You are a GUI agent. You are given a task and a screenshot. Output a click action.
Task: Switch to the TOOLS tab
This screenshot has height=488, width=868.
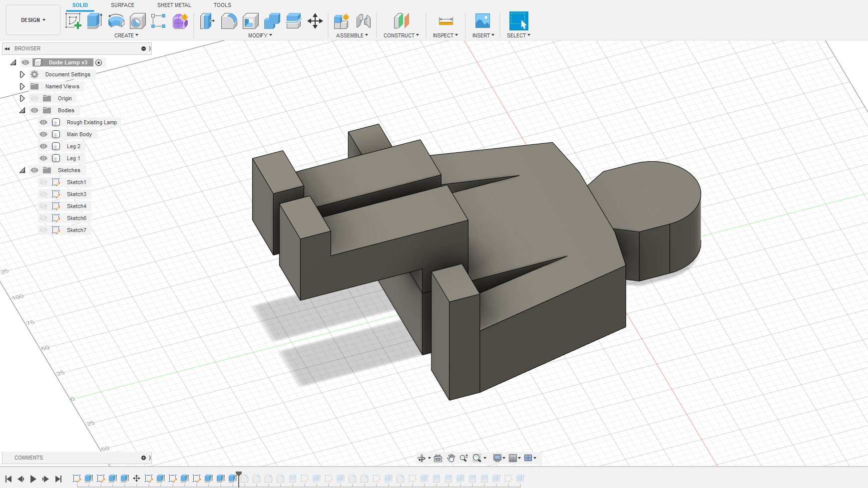coord(222,5)
